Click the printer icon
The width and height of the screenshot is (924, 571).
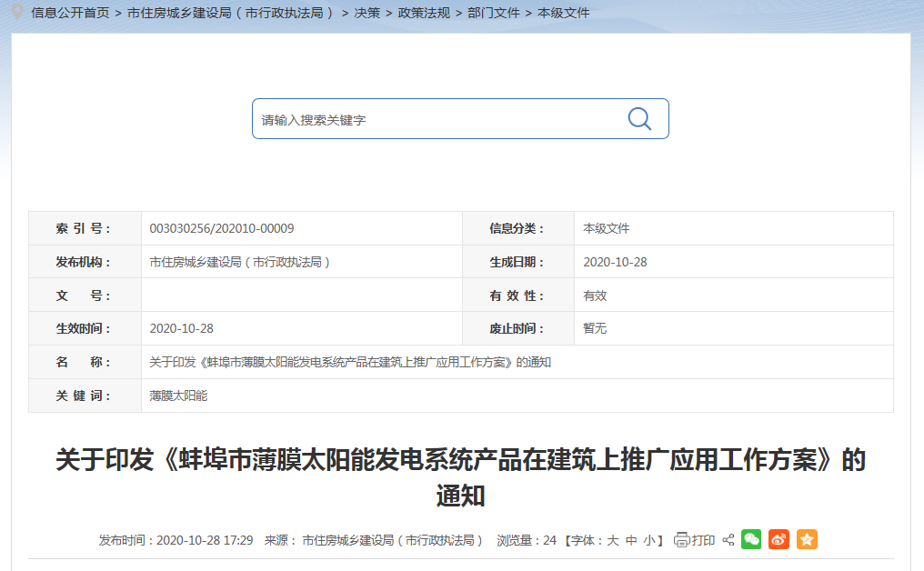coord(682,540)
